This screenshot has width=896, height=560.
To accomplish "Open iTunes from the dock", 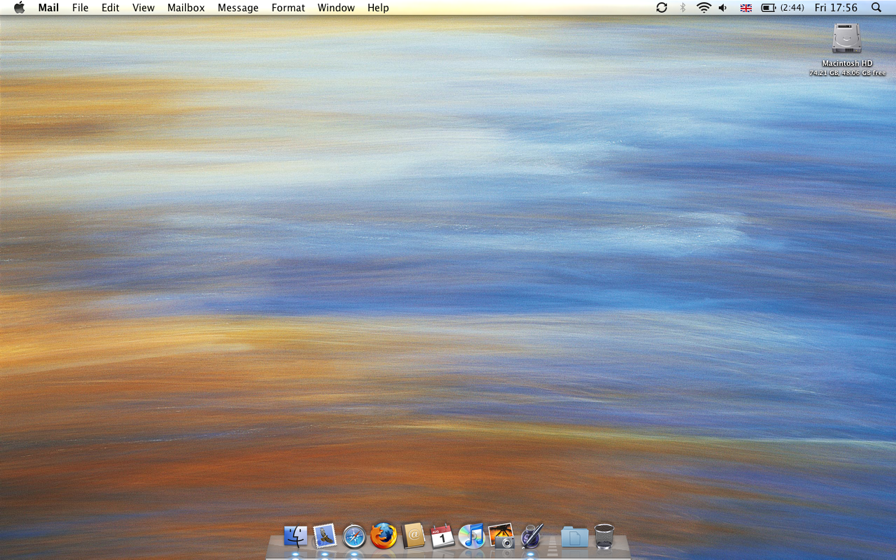I will (472, 537).
